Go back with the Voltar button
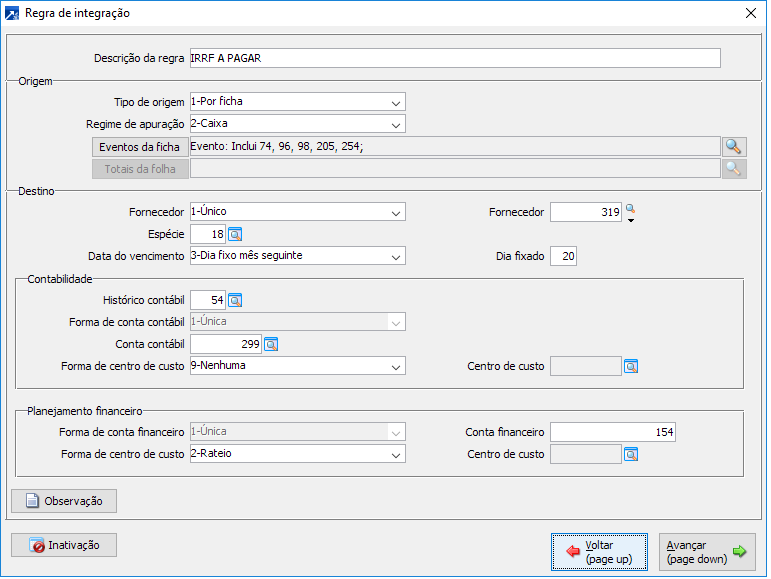Viewport: 771px width, 579px height. click(600, 552)
